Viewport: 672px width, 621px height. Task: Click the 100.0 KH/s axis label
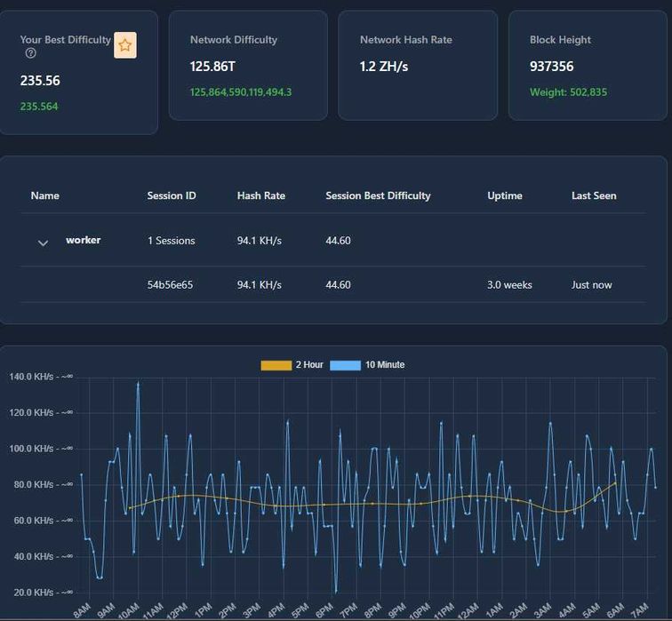click(41, 449)
